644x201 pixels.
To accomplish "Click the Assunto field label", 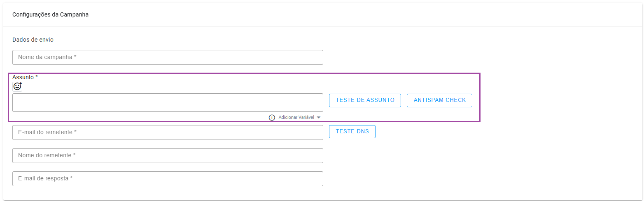I will point(23,77).
